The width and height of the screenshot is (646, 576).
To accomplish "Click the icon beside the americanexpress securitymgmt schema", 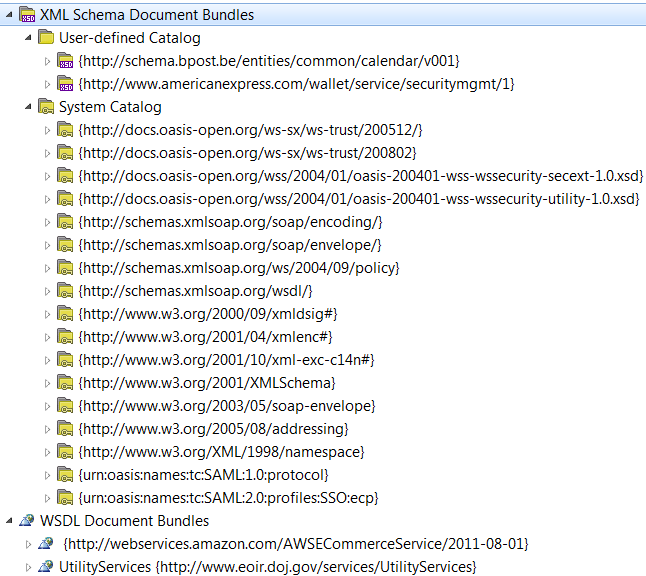I will [x=65, y=84].
